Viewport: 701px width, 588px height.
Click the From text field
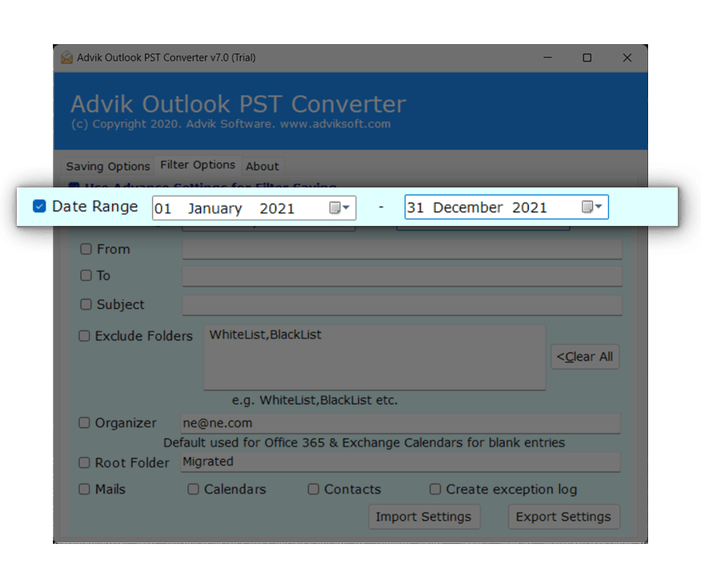[x=402, y=249]
